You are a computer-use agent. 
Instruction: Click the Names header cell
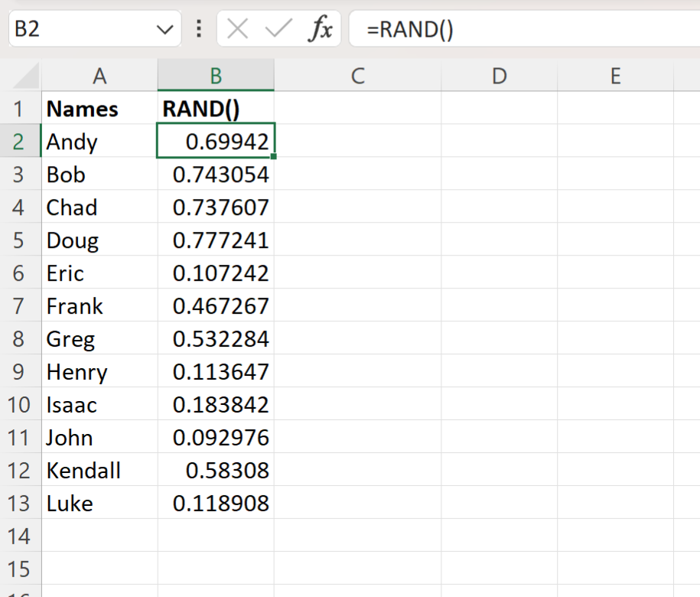(x=99, y=109)
